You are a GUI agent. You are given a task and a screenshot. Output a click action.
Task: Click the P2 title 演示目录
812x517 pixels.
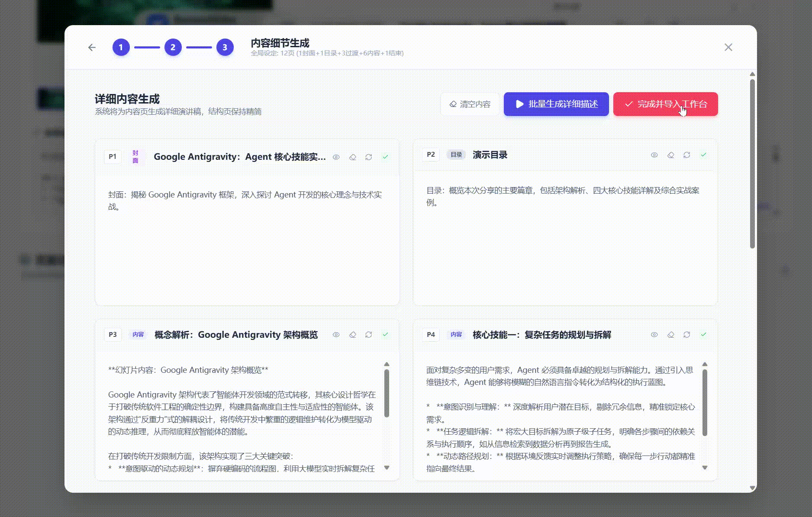coord(490,155)
